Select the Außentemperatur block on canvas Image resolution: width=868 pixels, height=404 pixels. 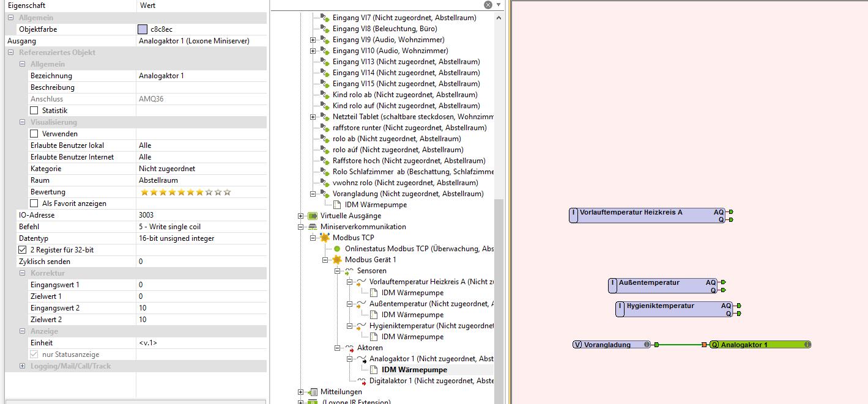tap(663, 285)
